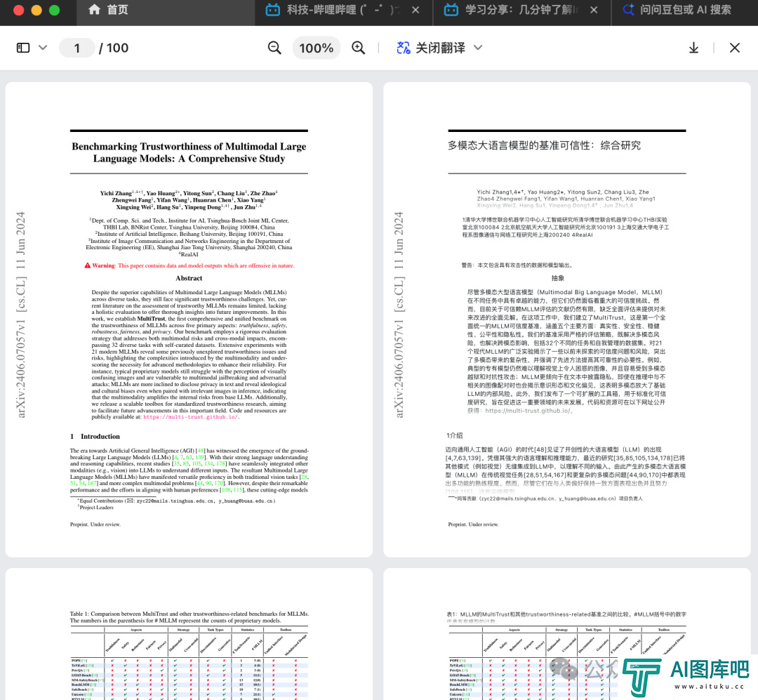The width and height of the screenshot is (758, 700).
Task: Close the 学习分享 tab
Action: coord(594,10)
